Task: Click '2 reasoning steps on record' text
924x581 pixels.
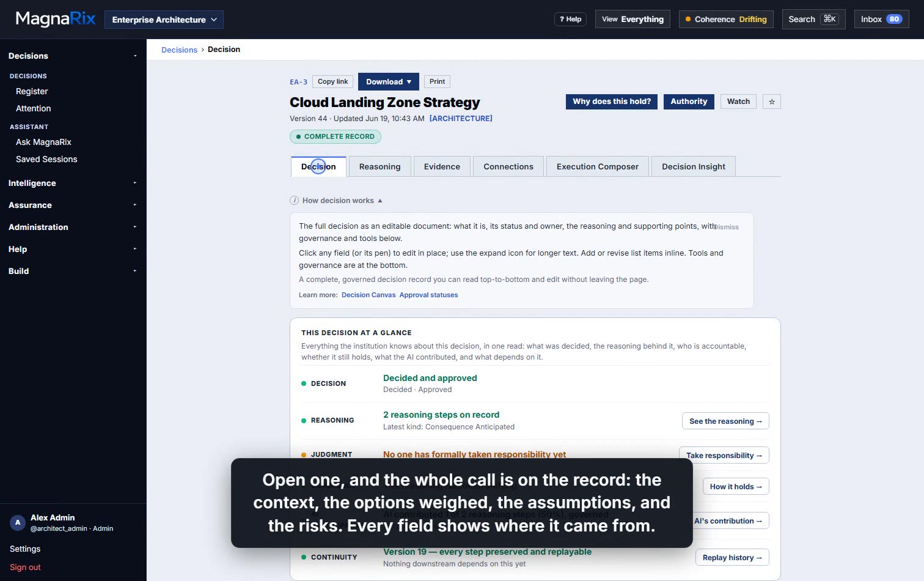Action: 441,415
